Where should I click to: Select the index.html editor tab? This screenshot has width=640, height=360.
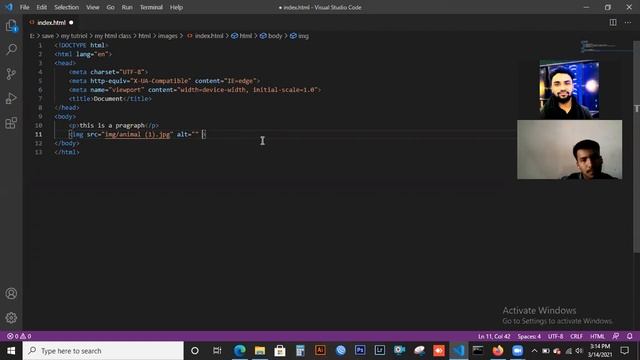tap(51, 22)
